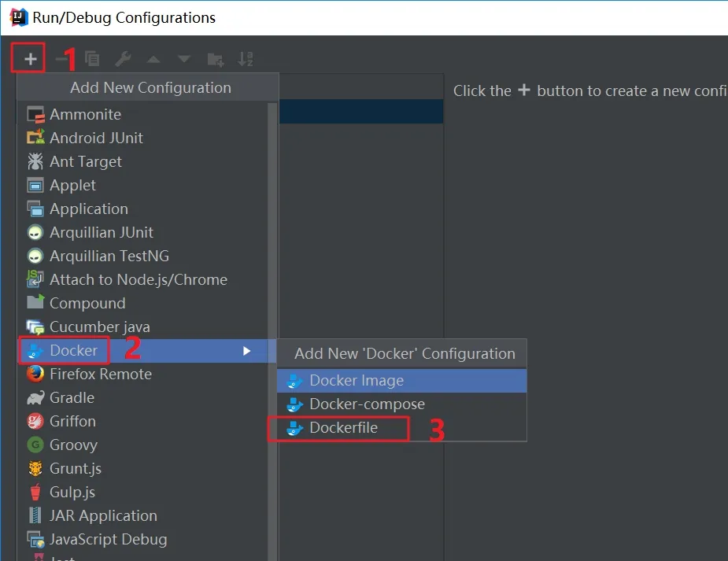728x561 pixels.
Task: Pick the Compound label
Action: (x=87, y=304)
